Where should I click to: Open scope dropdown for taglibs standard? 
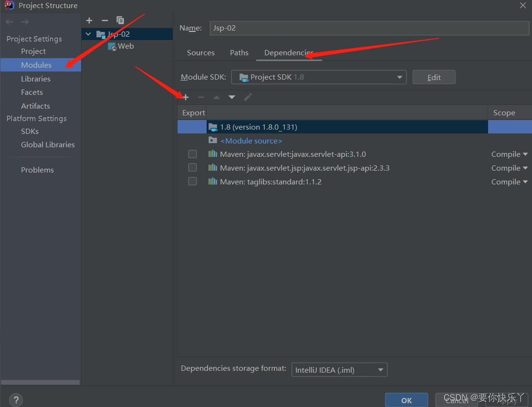click(x=509, y=182)
